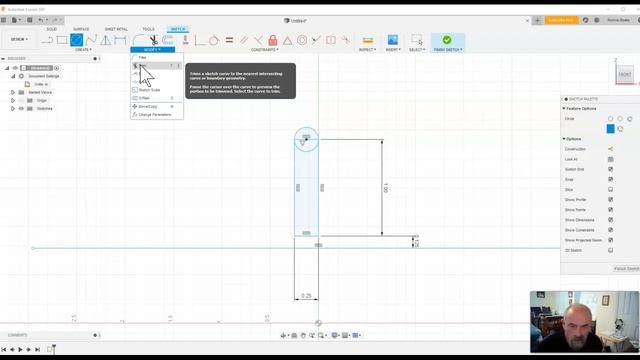This screenshot has width=640, height=360.
Task: Enable the 3D Sketch checkbox
Action: tap(611, 250)
